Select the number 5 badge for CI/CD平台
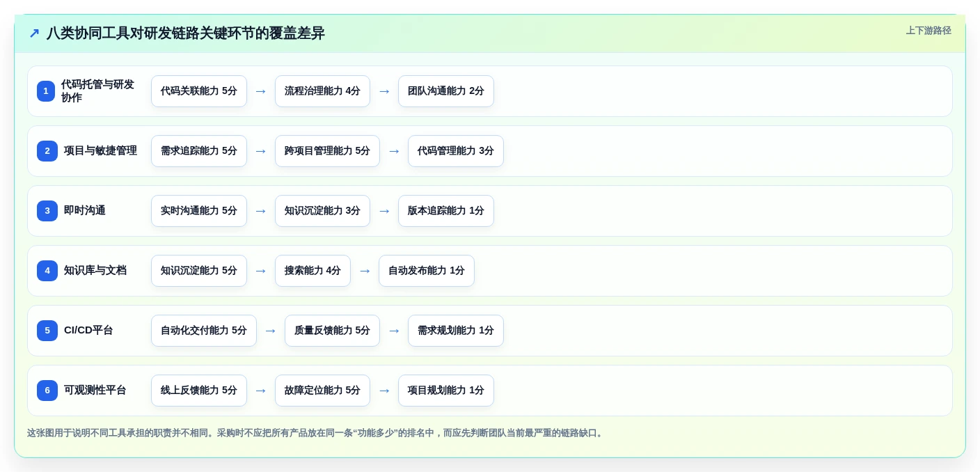Viewport: 980px width, 472px height. tap(47, 331)
